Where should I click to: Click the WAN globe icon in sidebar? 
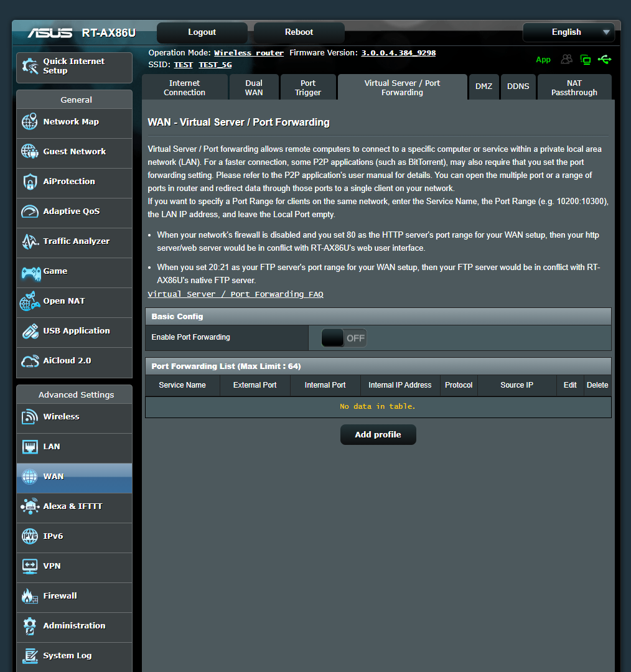[x=30, y=477]
